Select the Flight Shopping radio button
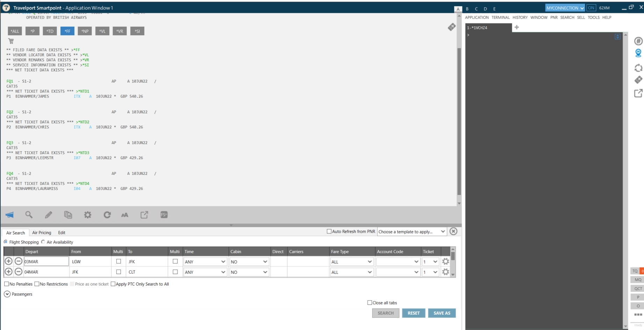This screenshot has height=330, width=644. [x=6, y=242]
